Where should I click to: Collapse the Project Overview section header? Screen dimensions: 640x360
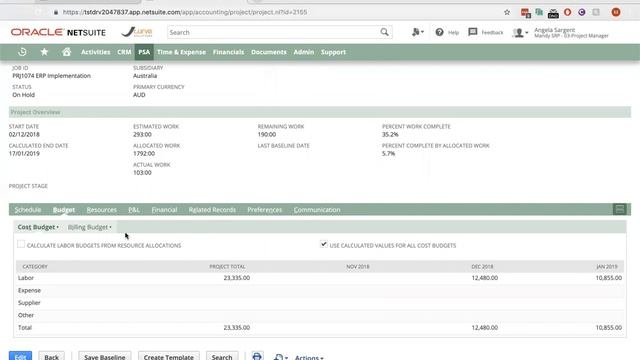point(320,112)
